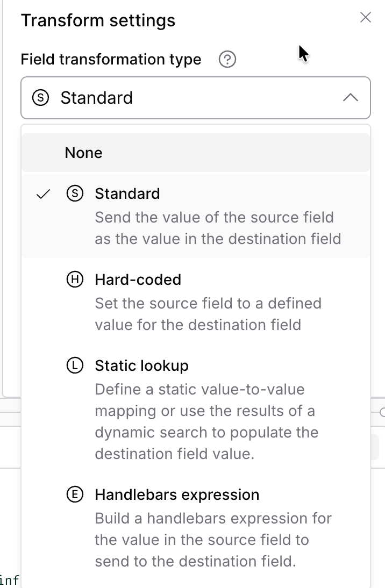Click the Field transformation type label
Image resolution: width=385 pixels, height=588 pixels.
click(111, 59)
